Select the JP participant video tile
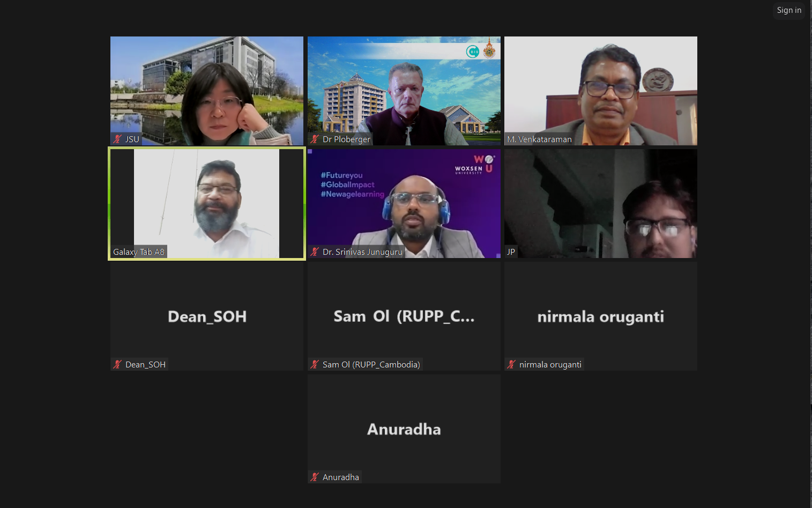This screenshot has height=508, width=812. pyautogui.click(x=601, y=203)
